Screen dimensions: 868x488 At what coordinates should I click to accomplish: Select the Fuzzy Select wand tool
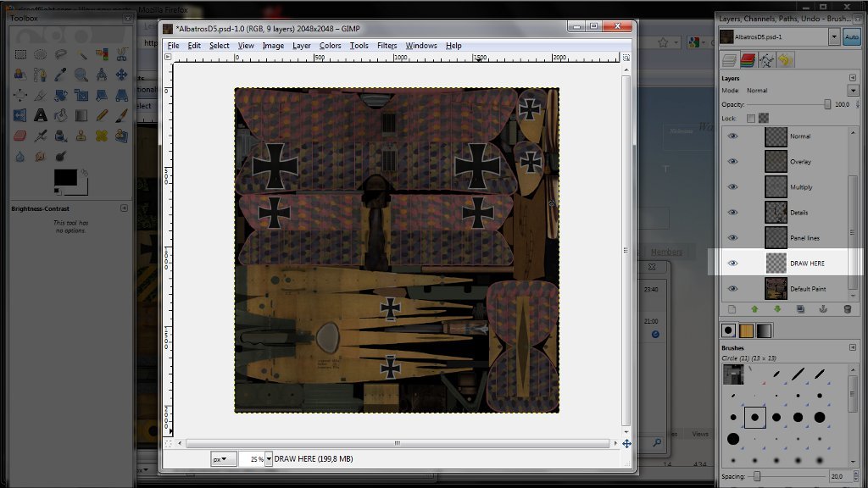tap(81, 53)
